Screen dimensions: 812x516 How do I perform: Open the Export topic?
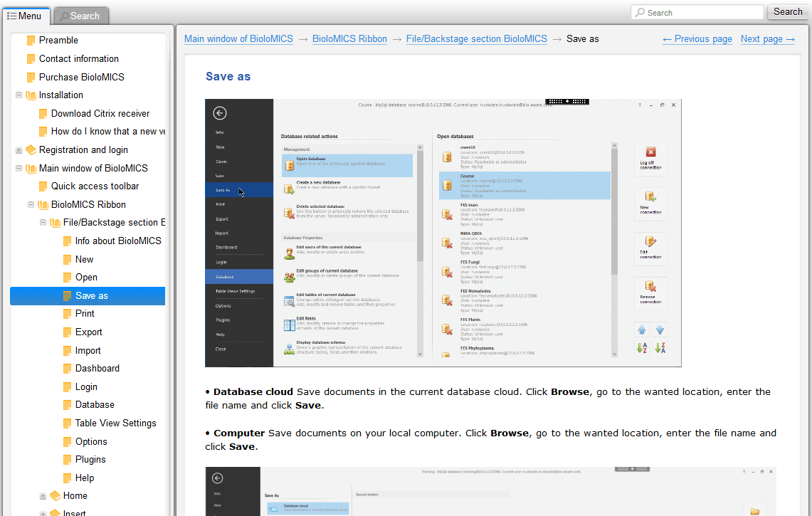88,332
